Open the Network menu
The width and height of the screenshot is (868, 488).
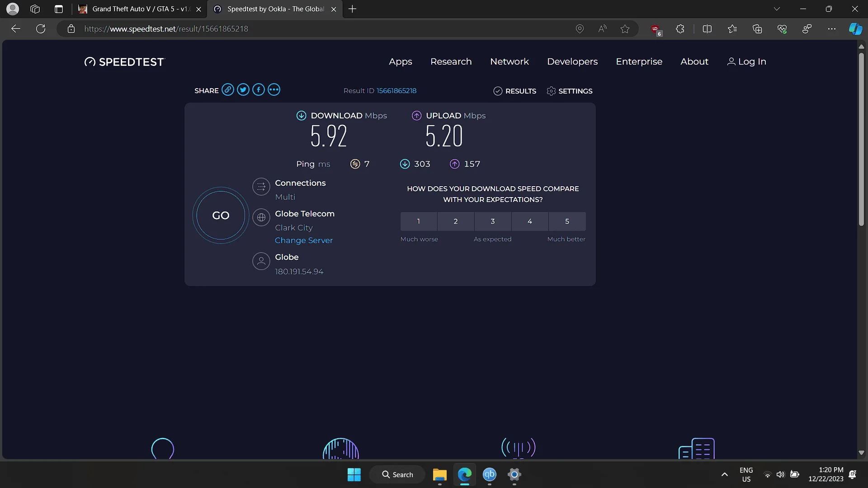(x=509, y=62)
